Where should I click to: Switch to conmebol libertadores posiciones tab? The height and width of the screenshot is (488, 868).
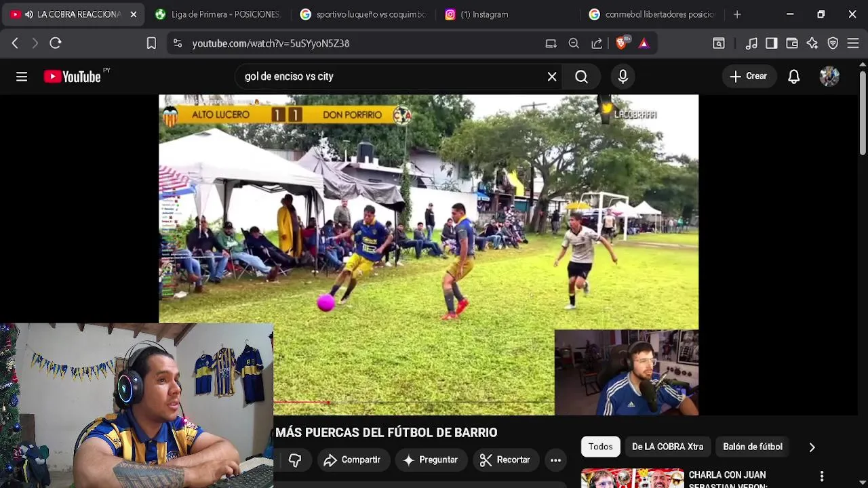[652, 14]
